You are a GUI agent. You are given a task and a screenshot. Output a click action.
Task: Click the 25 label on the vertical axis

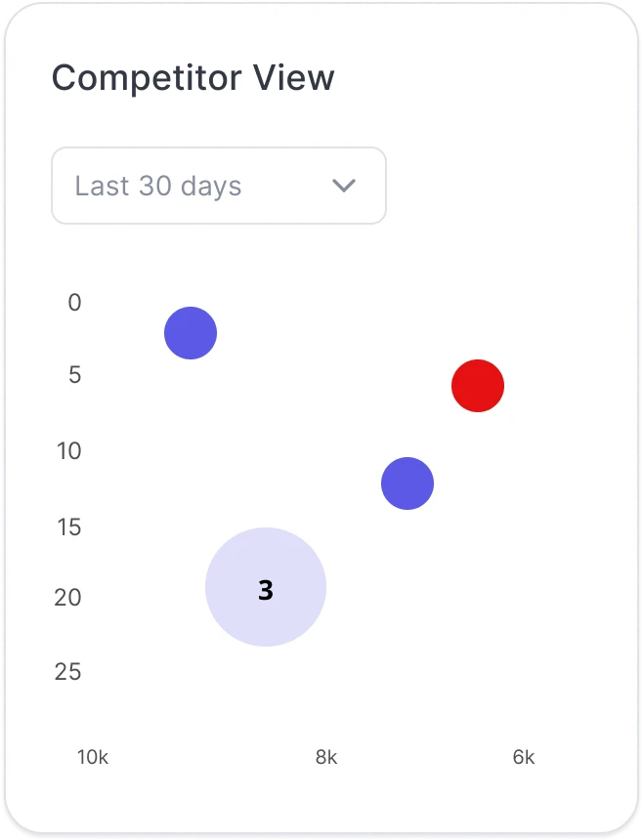click(68, 672)
